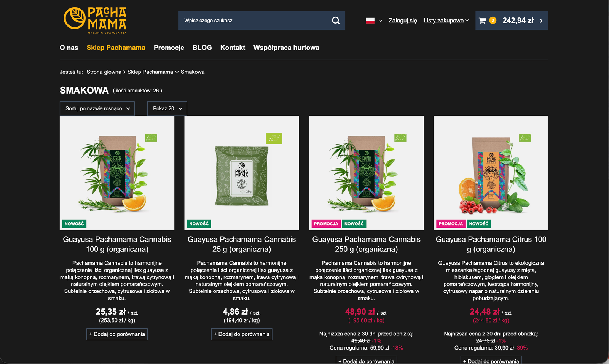Image resolution: width=609 pixels, height=364 pixels.
Task: Click the crossed-out 39,90 zł regular price
Action: coord(504,348)
